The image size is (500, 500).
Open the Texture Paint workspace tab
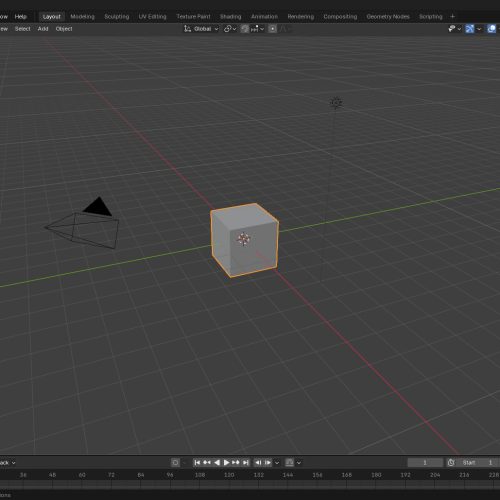pos(193,17)
